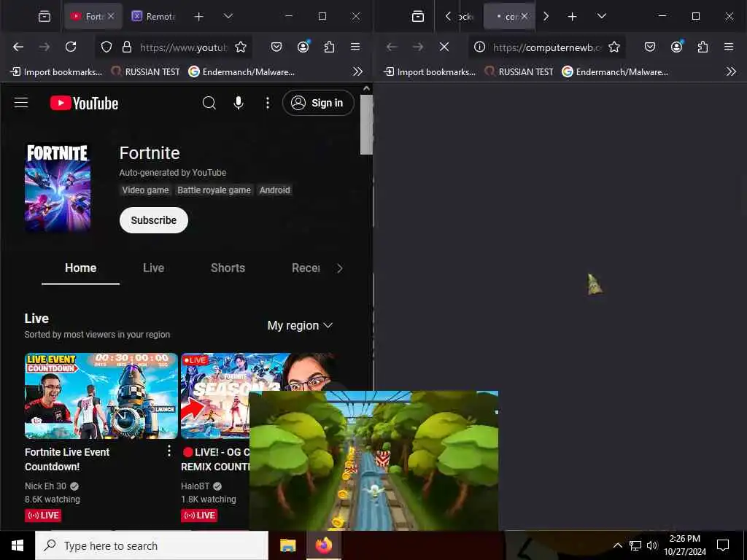Reload the YouTube page
The width and height of the screenshot is (747, 560).
[x=71, y=47]
